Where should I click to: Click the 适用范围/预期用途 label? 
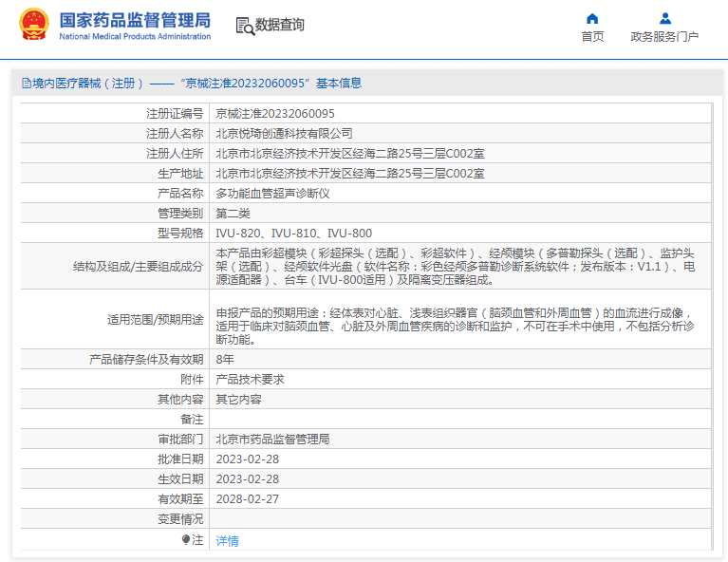[155, 320]
